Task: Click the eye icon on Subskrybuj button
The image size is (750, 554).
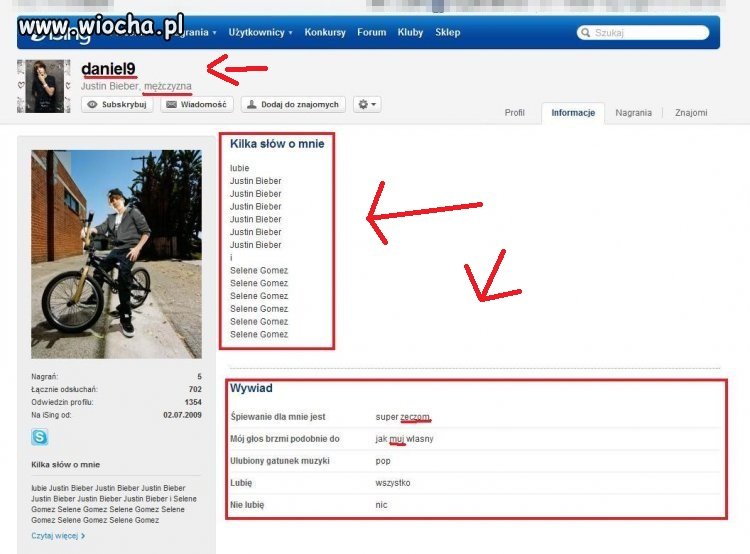Action: click(x=92, y=104)
